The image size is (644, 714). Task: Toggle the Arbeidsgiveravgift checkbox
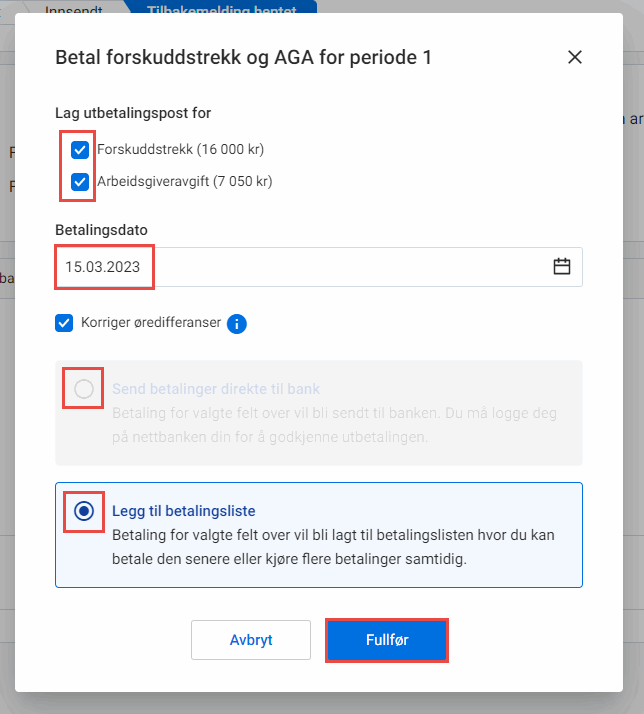[80, 182]
